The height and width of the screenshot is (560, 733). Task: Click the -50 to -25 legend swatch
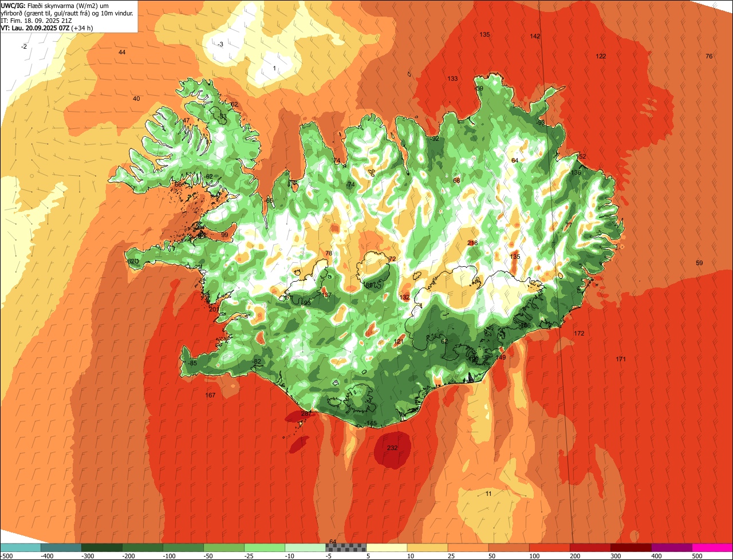coord(224,547)
